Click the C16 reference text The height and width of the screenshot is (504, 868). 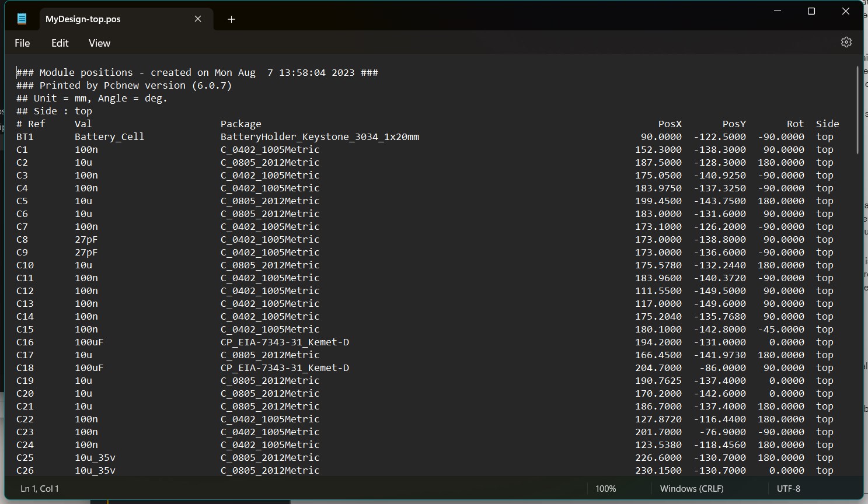point(25,342)
